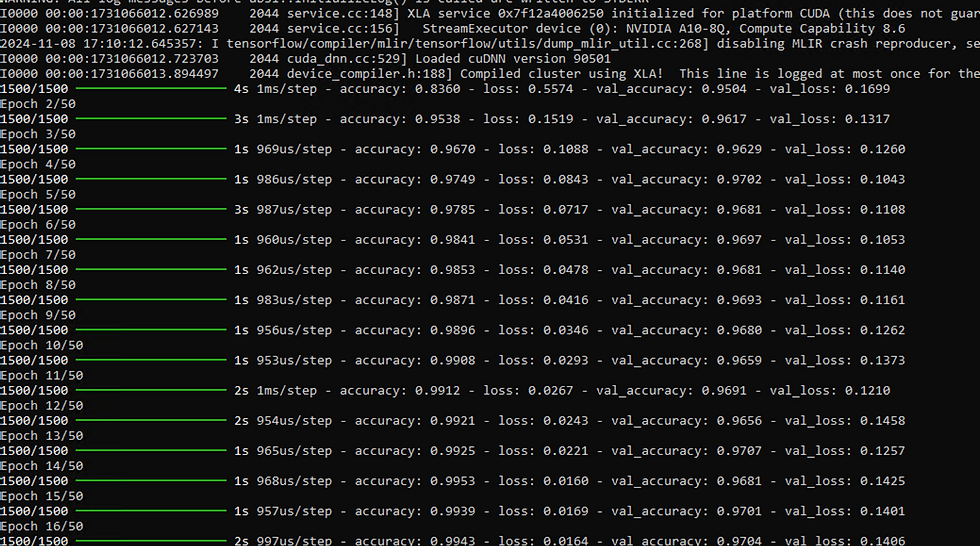Click the green progress bar under Epoch 2/50
Image resolution: width=980 pixels, height=546 pixels.
tap(151, 119)
